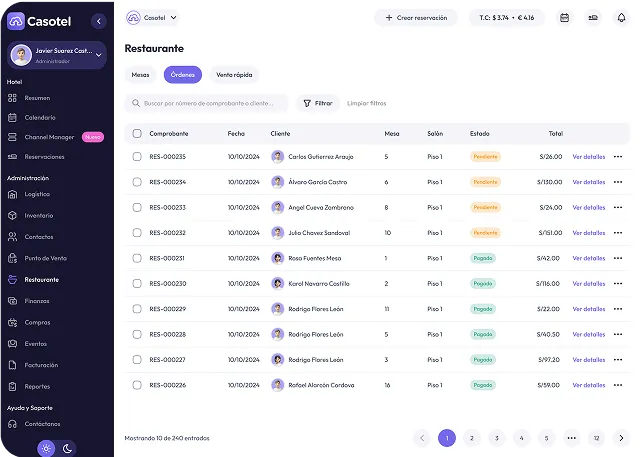This screenshot has width=641, height=457.
Task: Collapse sidebar with the arrow button
Action: [97, 21]
